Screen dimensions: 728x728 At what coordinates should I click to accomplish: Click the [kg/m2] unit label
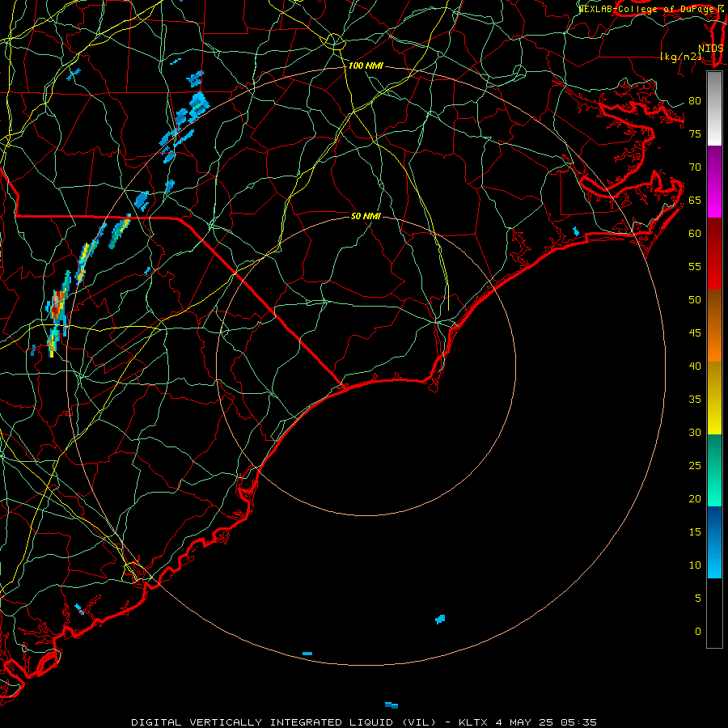[680, 57]
